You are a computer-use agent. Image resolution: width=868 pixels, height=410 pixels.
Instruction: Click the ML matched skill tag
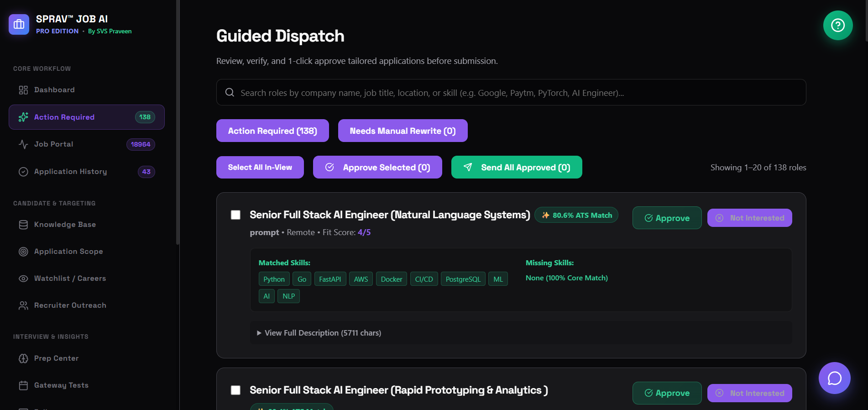point(498,279)
